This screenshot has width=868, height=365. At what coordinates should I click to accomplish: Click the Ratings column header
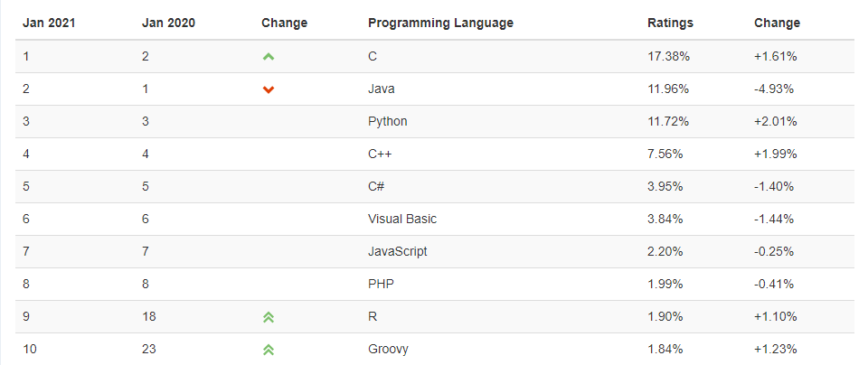coord(670,23)
